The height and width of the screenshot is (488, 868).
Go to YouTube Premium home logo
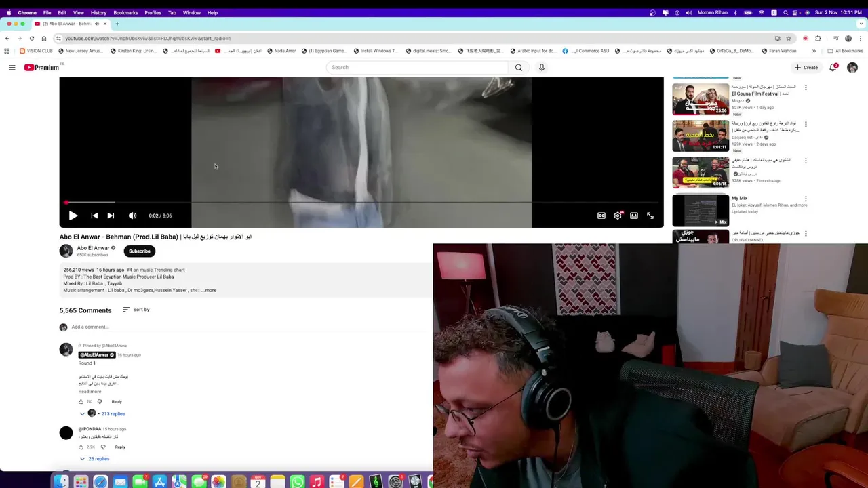click(x=42, y=67)
